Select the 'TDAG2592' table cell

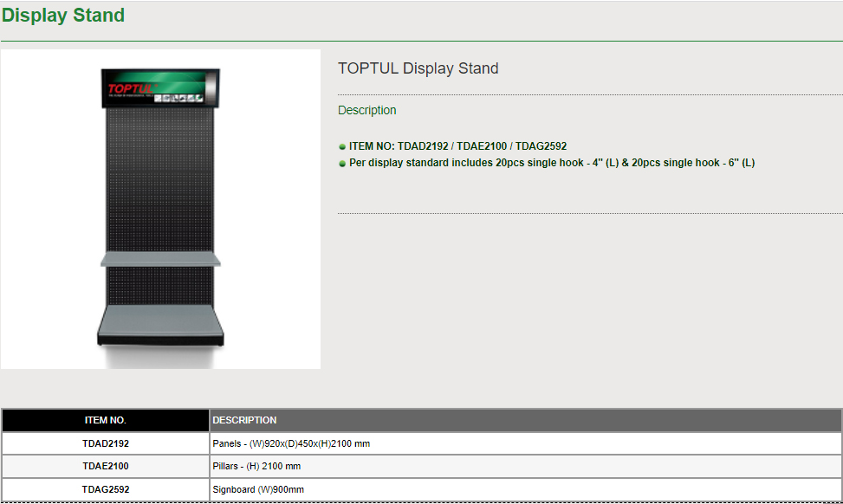coord(106,489)
